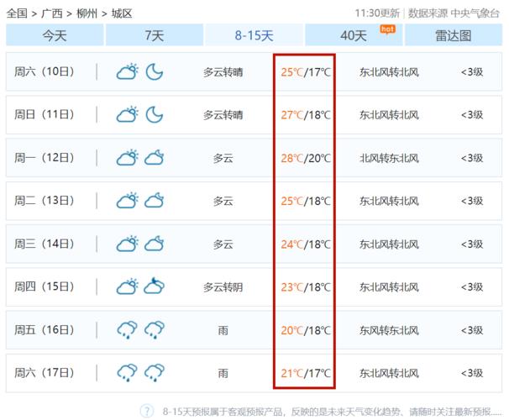
Task: Click daytime rain icon for 周五（16日）
Action: click(128, 330)
